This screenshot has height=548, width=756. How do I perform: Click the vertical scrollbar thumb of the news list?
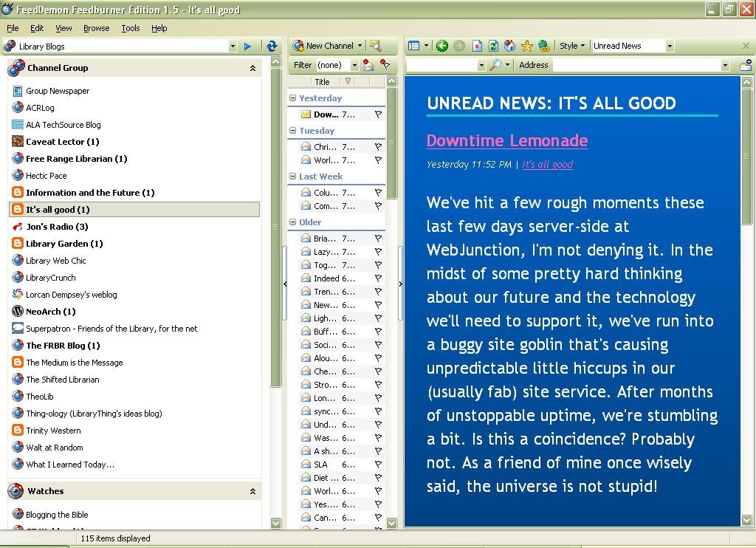[x=391, y=143]
